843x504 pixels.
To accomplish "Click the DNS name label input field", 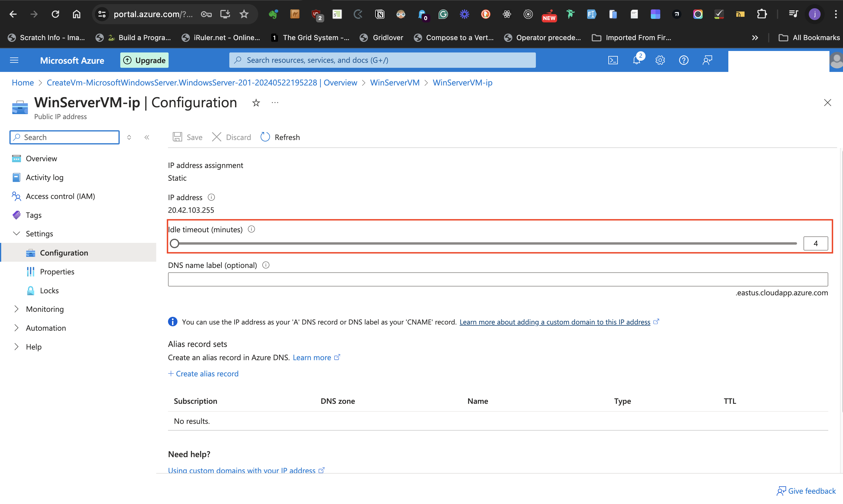I will [x=498, y=279].
